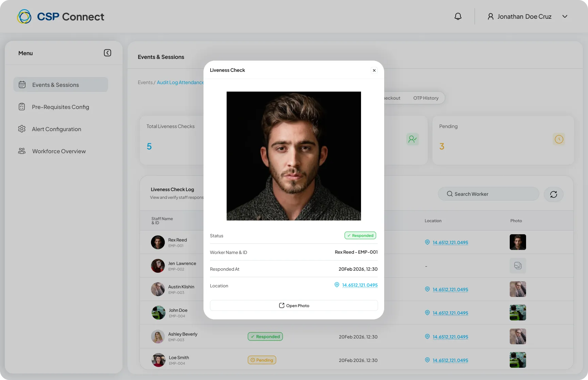
Task: Click the Total Liveness Checks count 5
Action: [149, 146]
